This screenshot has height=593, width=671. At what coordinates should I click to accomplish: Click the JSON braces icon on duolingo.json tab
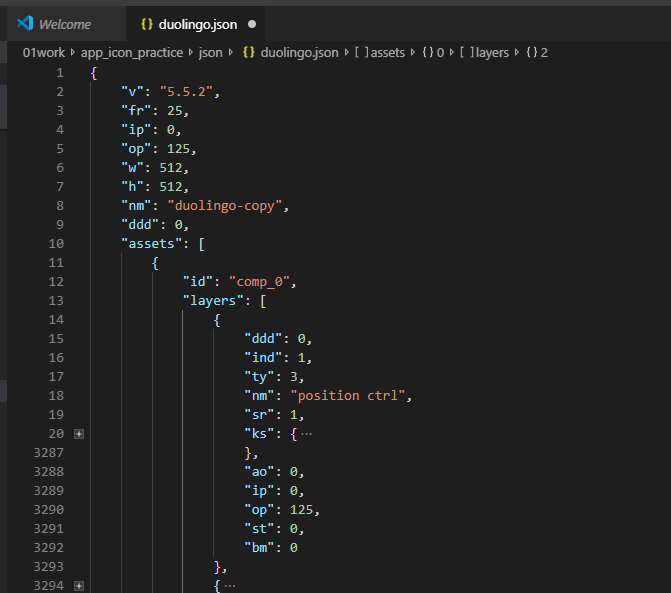pyautogui.click(x=146, y=23)
